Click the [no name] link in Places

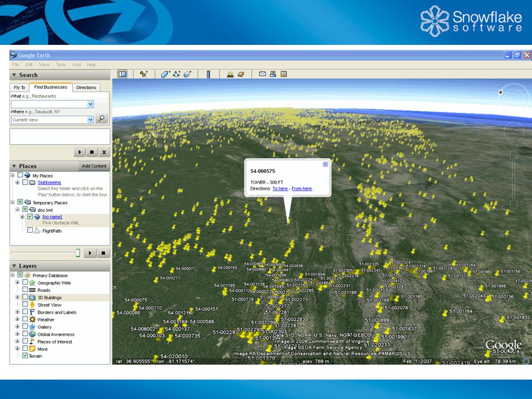(x=52, y=217)
